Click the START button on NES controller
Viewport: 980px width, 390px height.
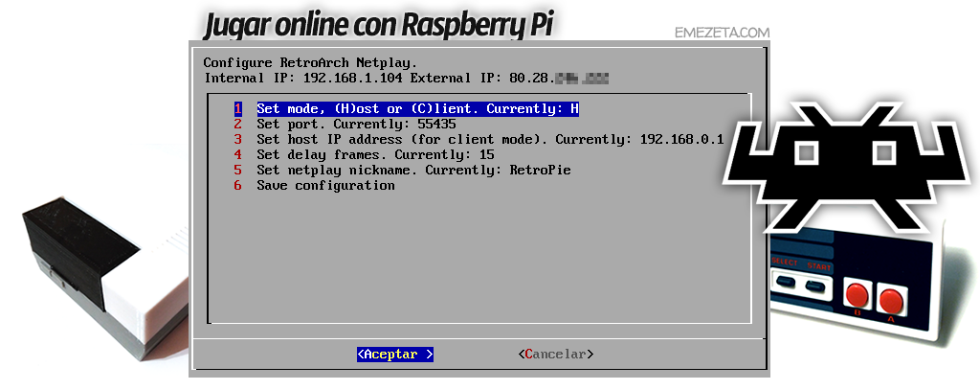click(x=815, y=286)
